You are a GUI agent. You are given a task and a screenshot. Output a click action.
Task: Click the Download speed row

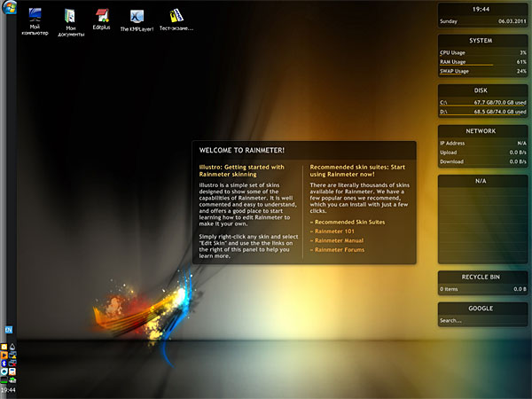483,162
